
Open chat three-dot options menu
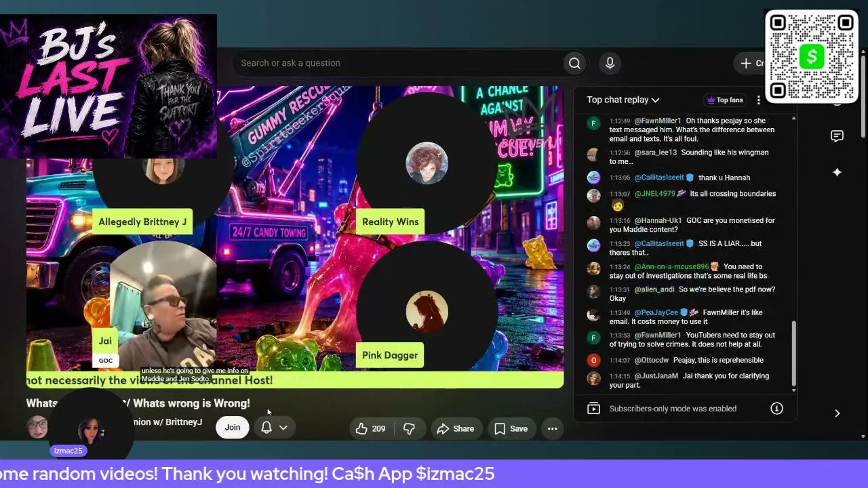pyautogui.click(x=759, y=100)
